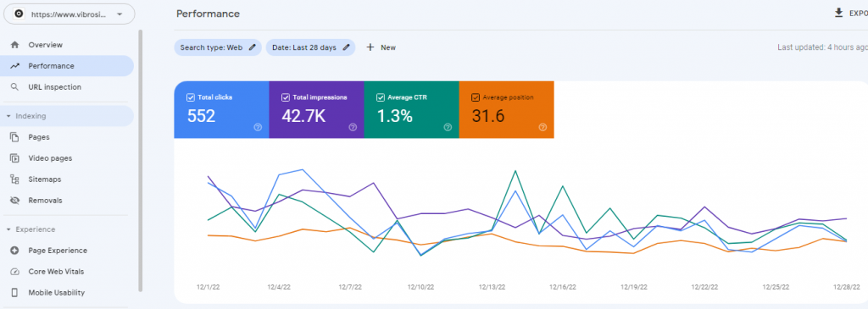Screen dimensions: 868x309
Task: Add a New filter
Action: (x=381, y=47)
